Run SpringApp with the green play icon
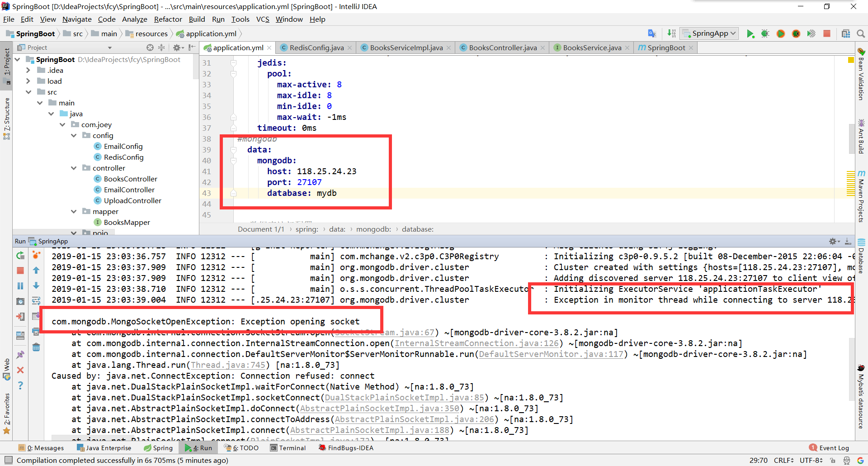This screenshot has width=868, height=466. tap(750, 33)
